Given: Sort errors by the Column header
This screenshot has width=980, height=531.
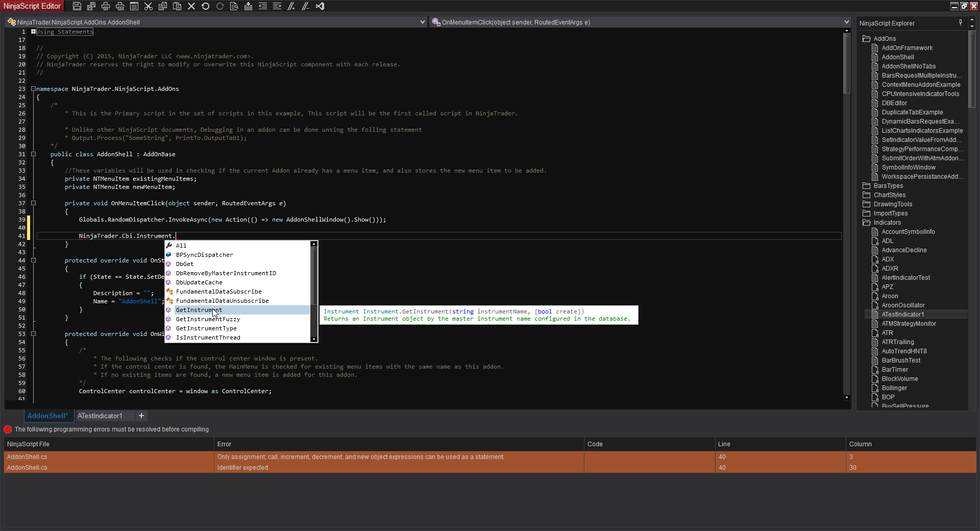Looking at the screenshot, I should pyautogui.click(x=911, y=444).
